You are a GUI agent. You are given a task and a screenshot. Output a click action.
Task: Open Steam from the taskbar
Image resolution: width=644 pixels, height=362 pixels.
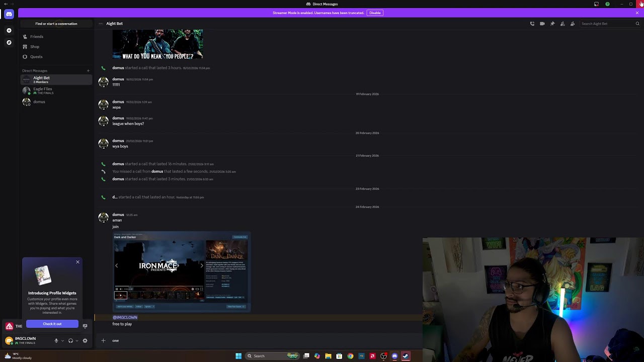click(x=406, y=356)
